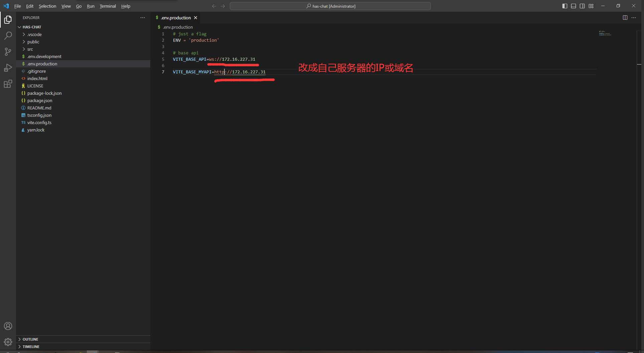Open the Run menu
The height and width of the screenshot is (353, 644).
91,6
